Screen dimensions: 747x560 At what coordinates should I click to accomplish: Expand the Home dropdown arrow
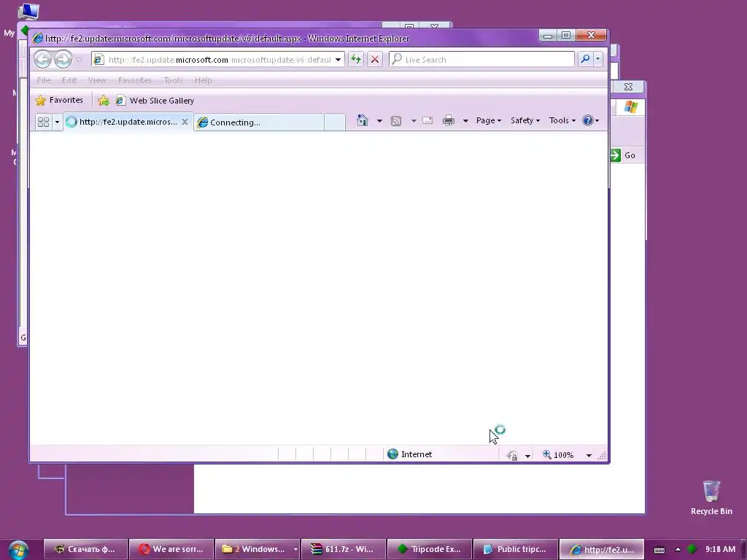pyautogui.click(x=379, y=121)
